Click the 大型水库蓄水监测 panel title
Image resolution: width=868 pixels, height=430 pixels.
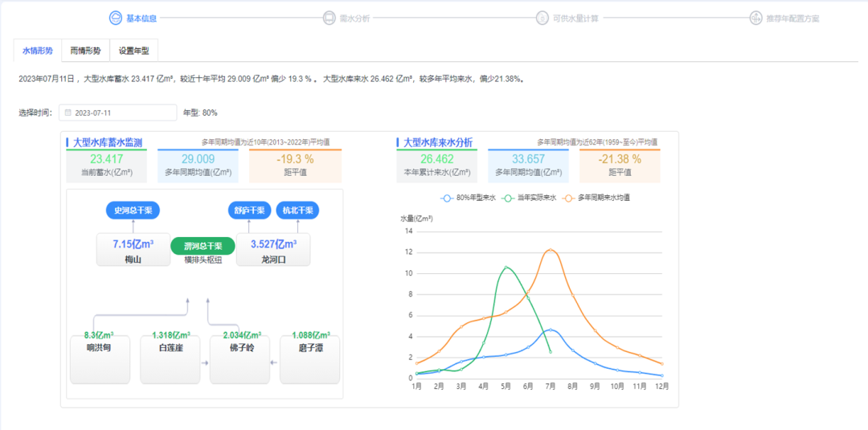(x=107, y=142)
